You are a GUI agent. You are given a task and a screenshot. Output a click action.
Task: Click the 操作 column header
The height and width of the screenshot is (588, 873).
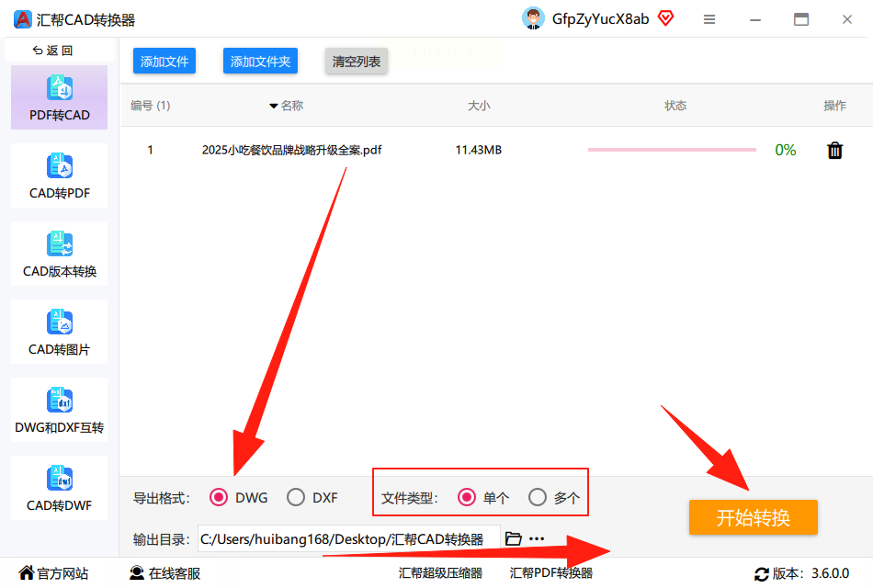834,106
